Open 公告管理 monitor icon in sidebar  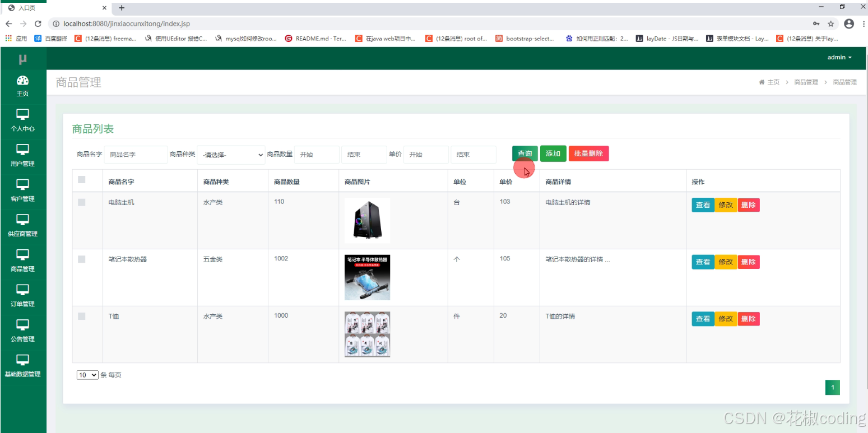point(23,325)
